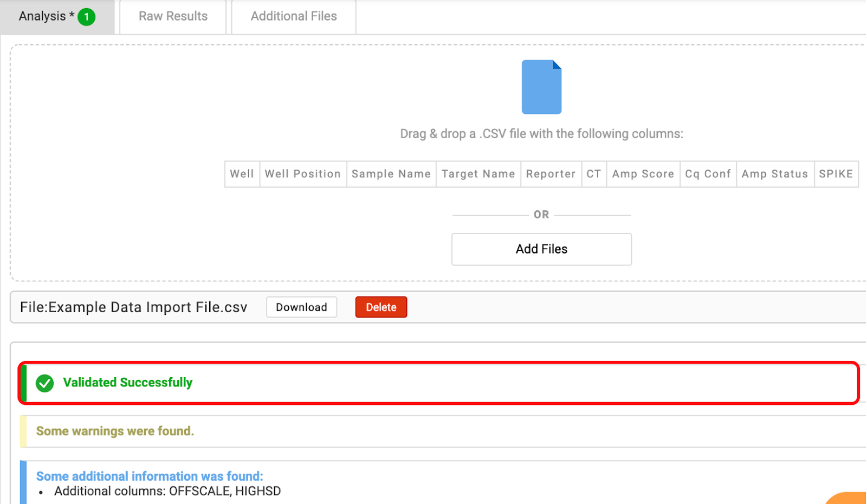Click the Reporter column cell
Screen dimensions: 867x504
click(551, 174)
